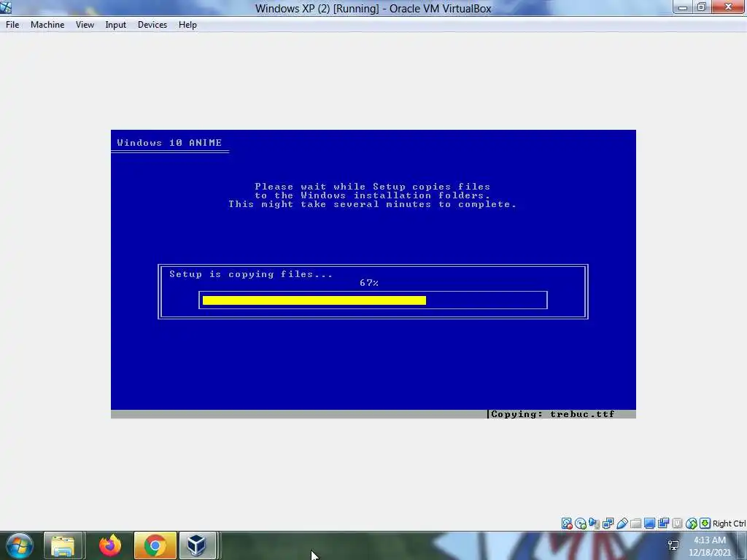
Task: Open the Machine menu
Action: point(47,25)
